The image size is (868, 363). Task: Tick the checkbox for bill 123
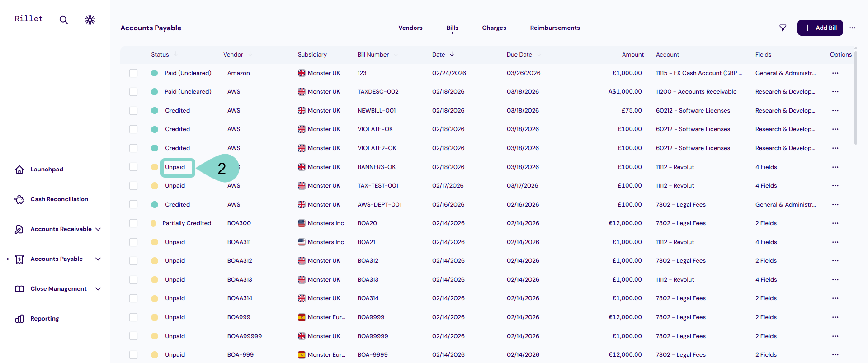pos(133,73)
